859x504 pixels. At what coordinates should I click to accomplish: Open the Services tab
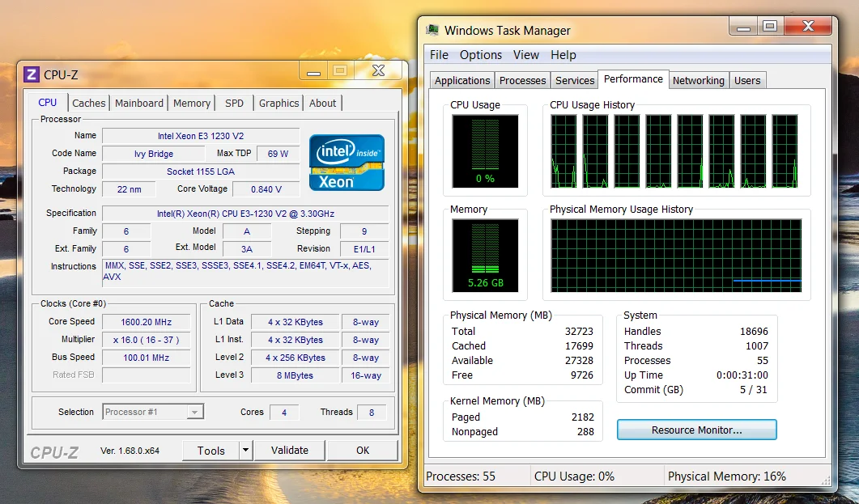click(x=575, y=80)
